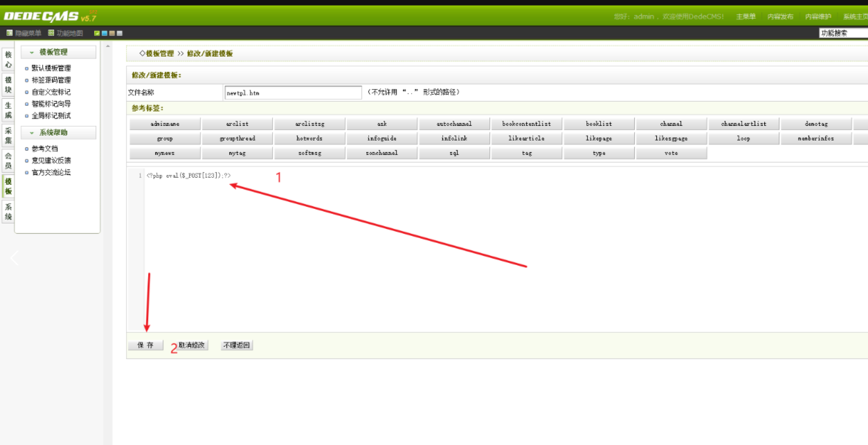868x445 pixels.
Task: Insert the vote reference tag
Action: pyautogui.click(x=671, y=153)
